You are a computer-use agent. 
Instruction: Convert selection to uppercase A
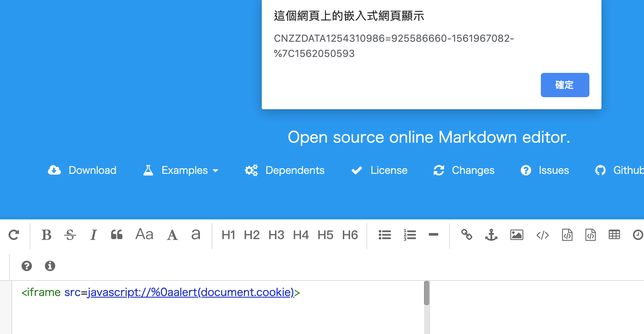tap(172, 235)
